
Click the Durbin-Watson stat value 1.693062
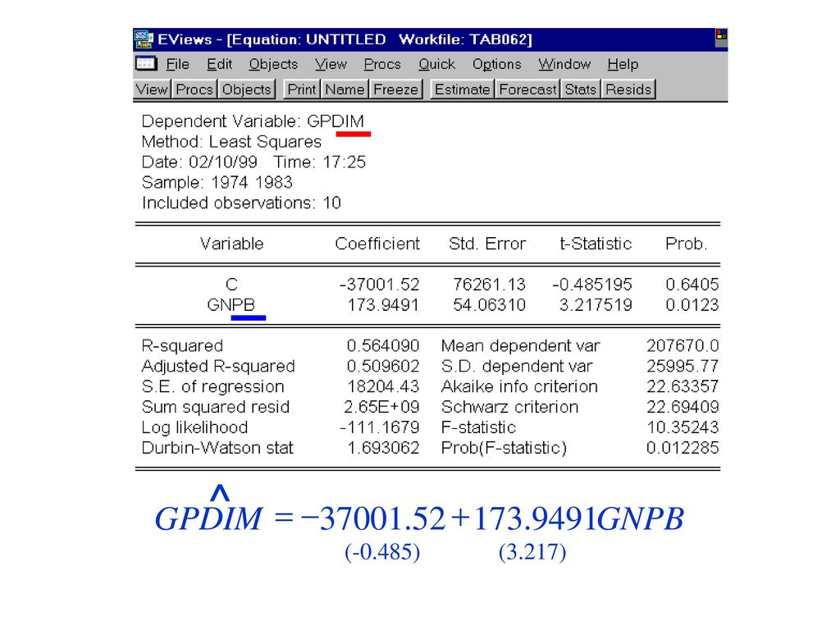point(383,447)
